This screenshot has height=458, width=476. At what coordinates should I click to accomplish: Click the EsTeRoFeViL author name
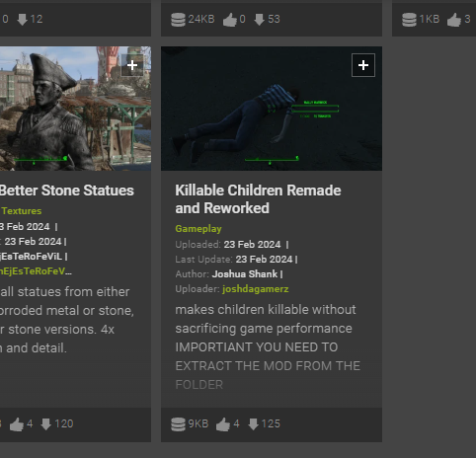pos(32,257)
